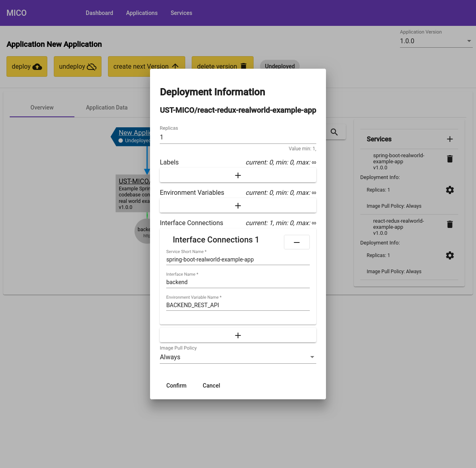Select spring-boot-realworld-example-app service text
The image size is (476, 468).
point(398,161)
